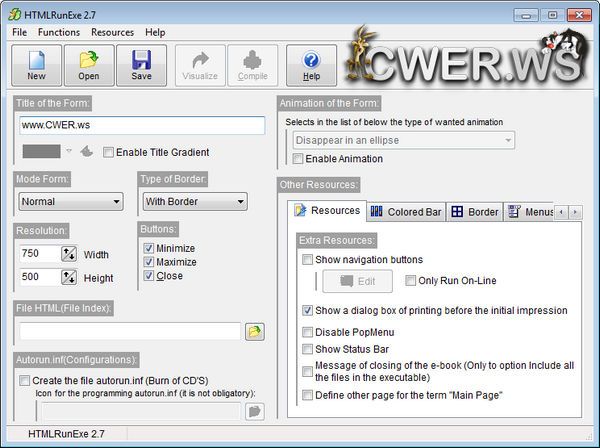Viewport: 600px width, 448px height.
Task: Open the Functions menu
Action: [59, 33]
